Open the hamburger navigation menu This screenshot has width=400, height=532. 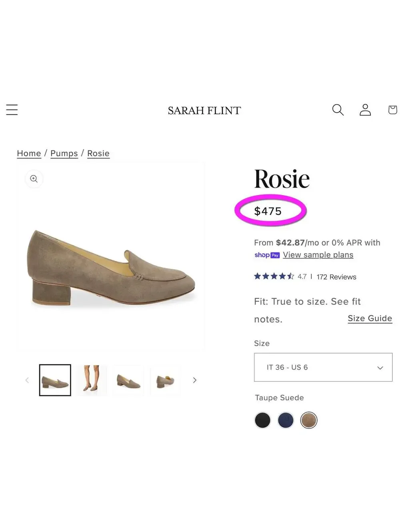click(x=12, y=110)
